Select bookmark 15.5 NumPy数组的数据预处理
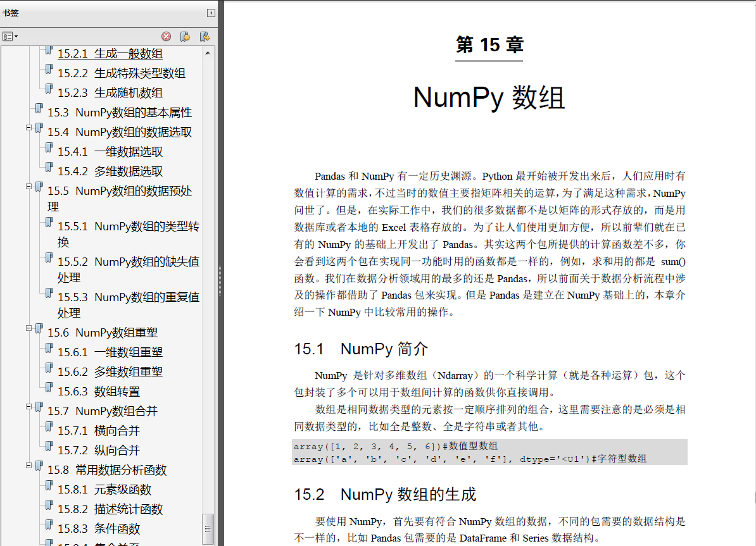The width and height of the screenshot is (756, 546). pos(120,199)
